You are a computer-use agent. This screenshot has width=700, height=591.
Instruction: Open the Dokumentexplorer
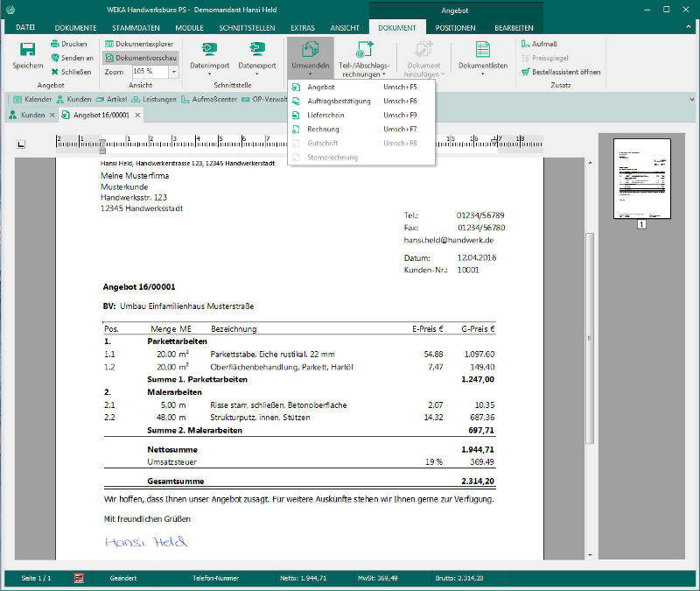[x=139, y=44]
